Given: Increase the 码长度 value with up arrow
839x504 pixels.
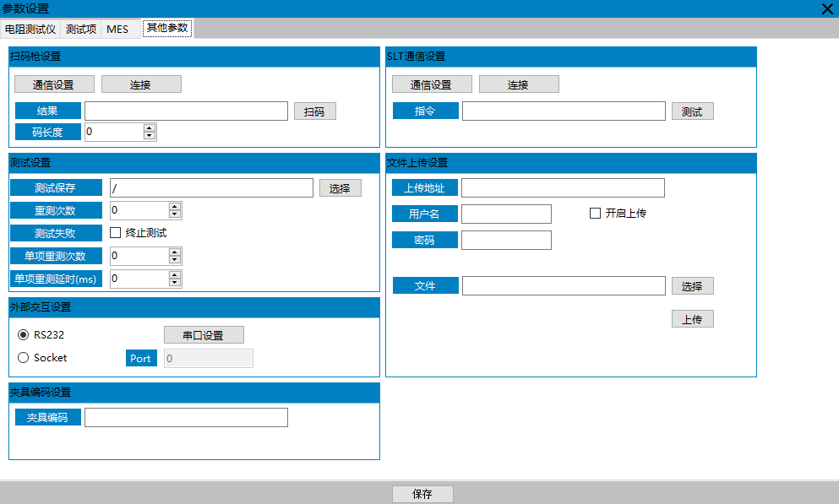Looking at the screenshot, I should pos(150,127).
